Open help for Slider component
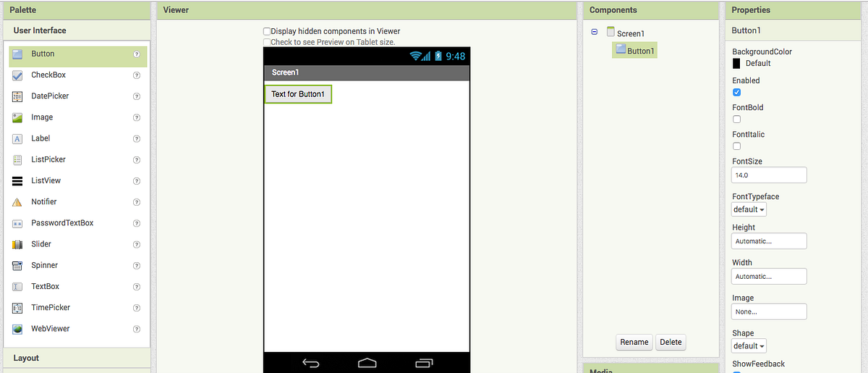This screenshot has height=373, width=868. click(x=137, y=244)
